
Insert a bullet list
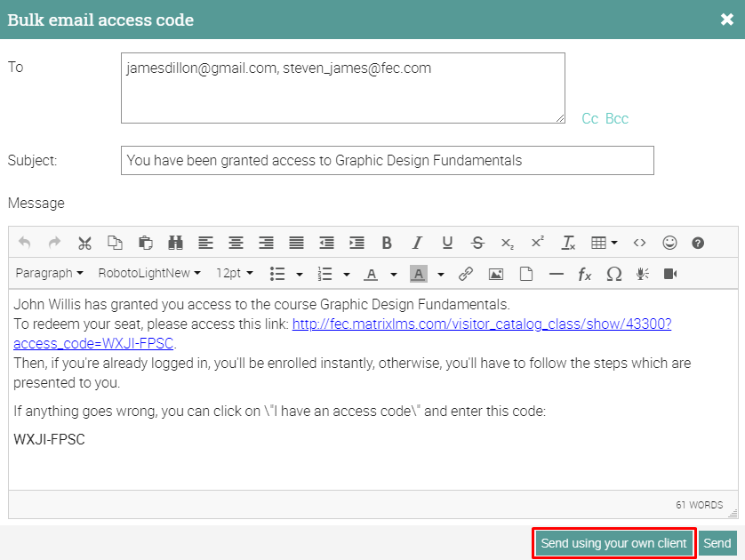(x=277, y=274)
